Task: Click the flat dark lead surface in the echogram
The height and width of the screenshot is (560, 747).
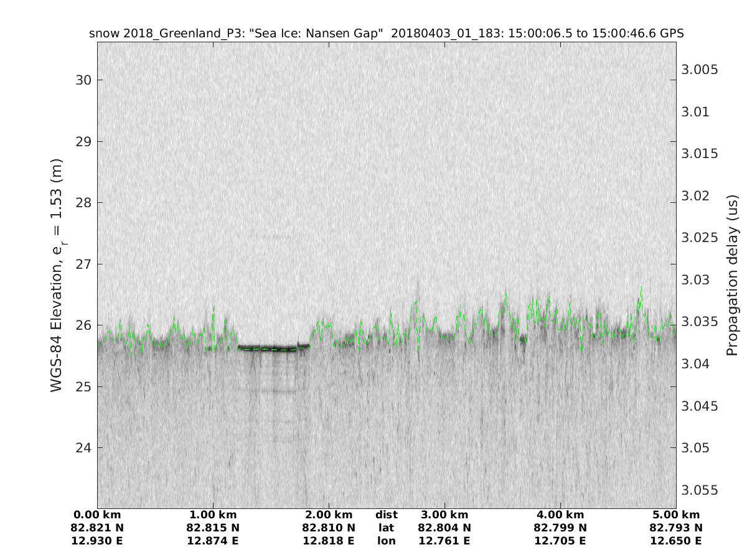Action: [x=268, y=347]
